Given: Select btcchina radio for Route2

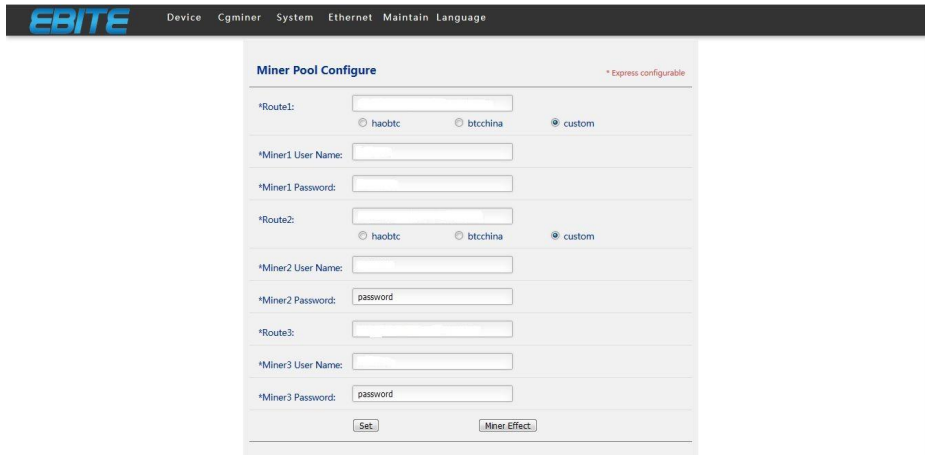Looking at the screenshot, I should click(459, 237).
